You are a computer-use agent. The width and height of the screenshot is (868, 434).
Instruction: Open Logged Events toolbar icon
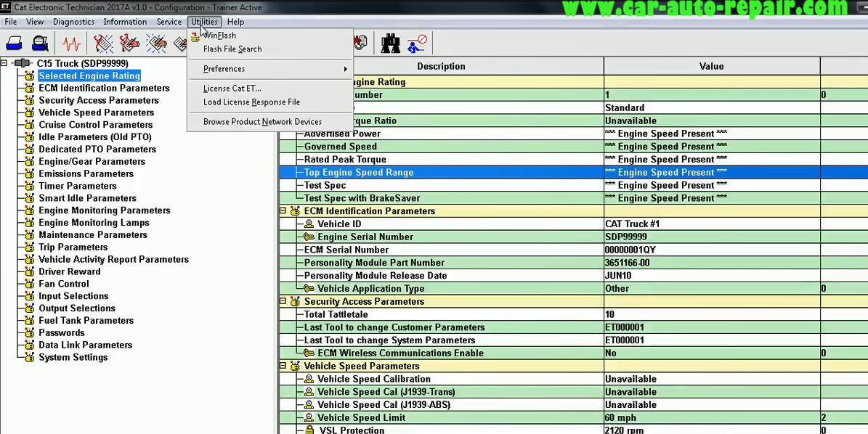[x=156, y=43]
